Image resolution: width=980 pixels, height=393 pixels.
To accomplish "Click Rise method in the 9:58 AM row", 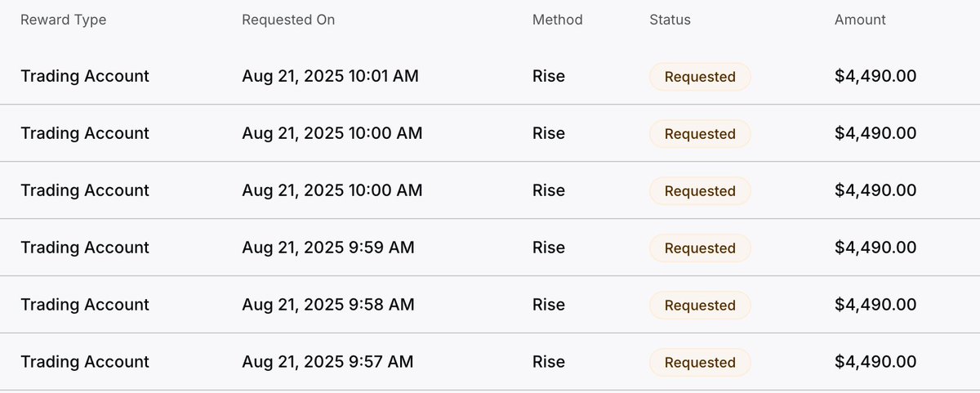I will tap(549, 305).
